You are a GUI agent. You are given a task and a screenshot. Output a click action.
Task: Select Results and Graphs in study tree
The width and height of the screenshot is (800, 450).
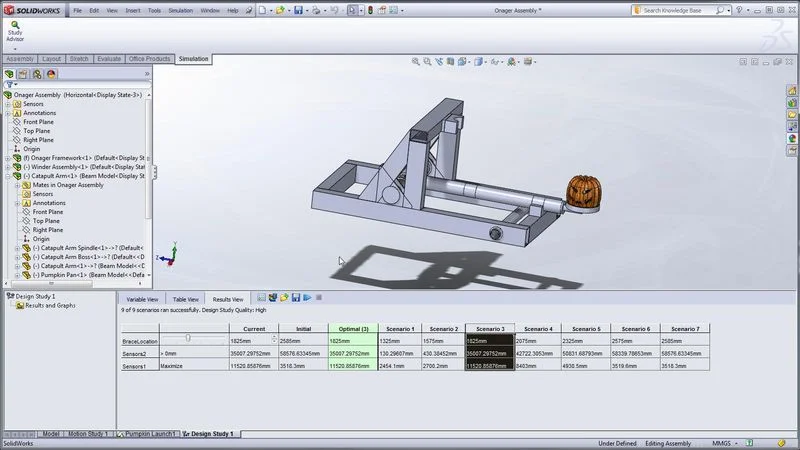coord(49,306)
